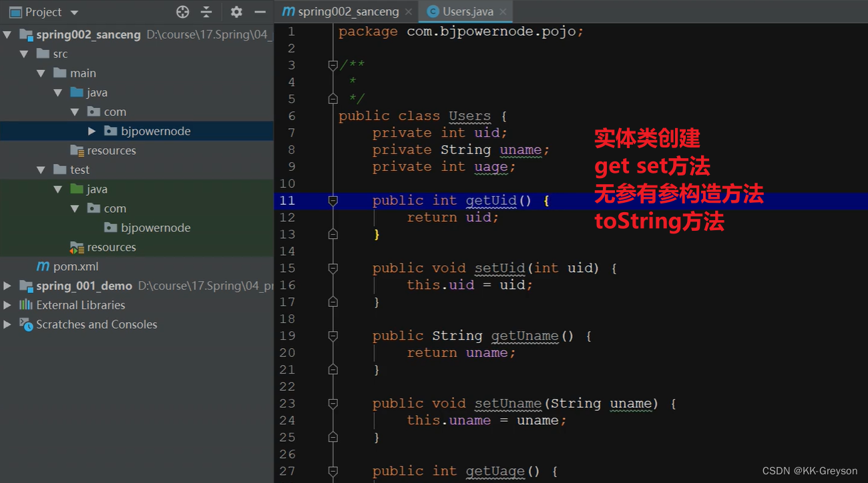Click the green test java folder icon
The image size is (868, 483).
coord(77,189)
